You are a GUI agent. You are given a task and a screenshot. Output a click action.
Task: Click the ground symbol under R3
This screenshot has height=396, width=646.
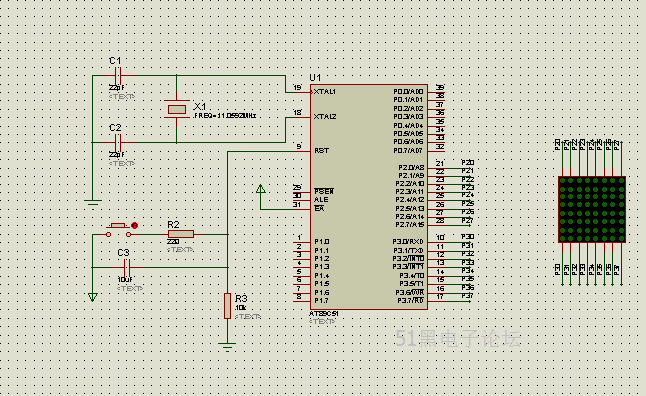pyautogui.click(x=227, y=346)
